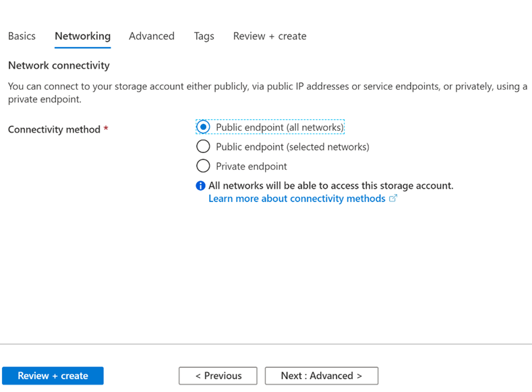This screenshot has width=532, height=392.
Task: Switch to the Review + create tab
Action: click(x=270, y=36)
